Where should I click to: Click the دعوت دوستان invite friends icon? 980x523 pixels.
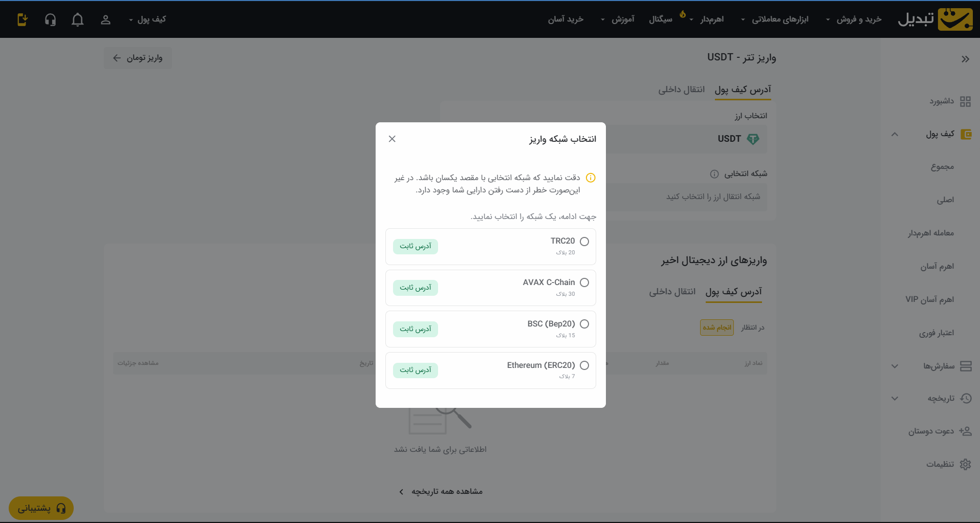coord(965,431)
